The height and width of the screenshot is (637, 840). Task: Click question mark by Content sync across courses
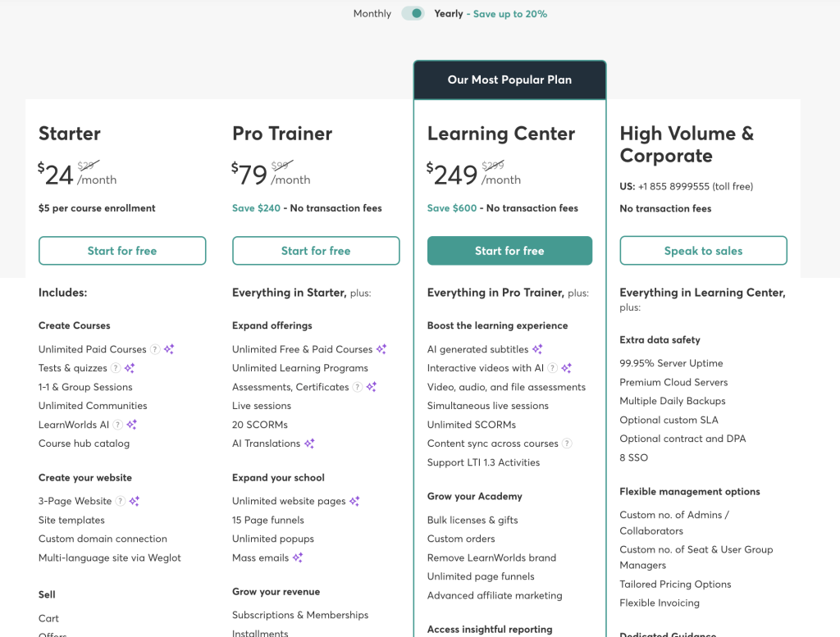(x=567, y=444)
